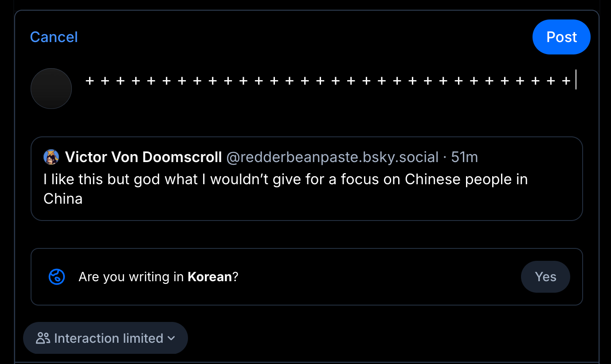
Task: Click the globe language icon
Action: click(57, 277)
